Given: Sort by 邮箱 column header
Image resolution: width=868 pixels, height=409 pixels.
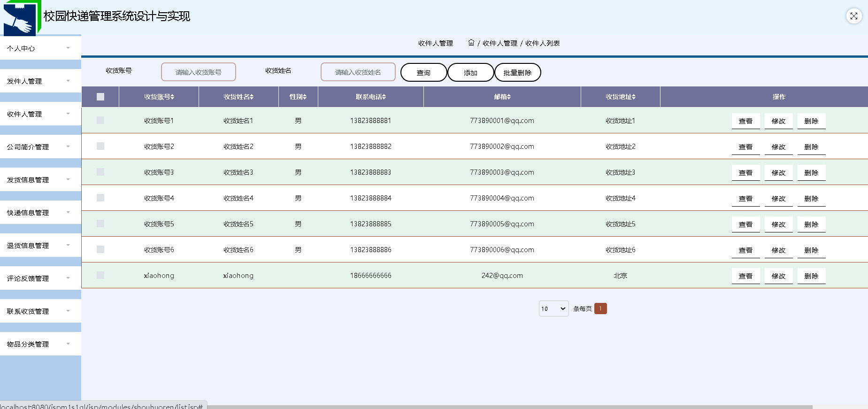Looking at the screenshot, I should (x=502, y=97).
